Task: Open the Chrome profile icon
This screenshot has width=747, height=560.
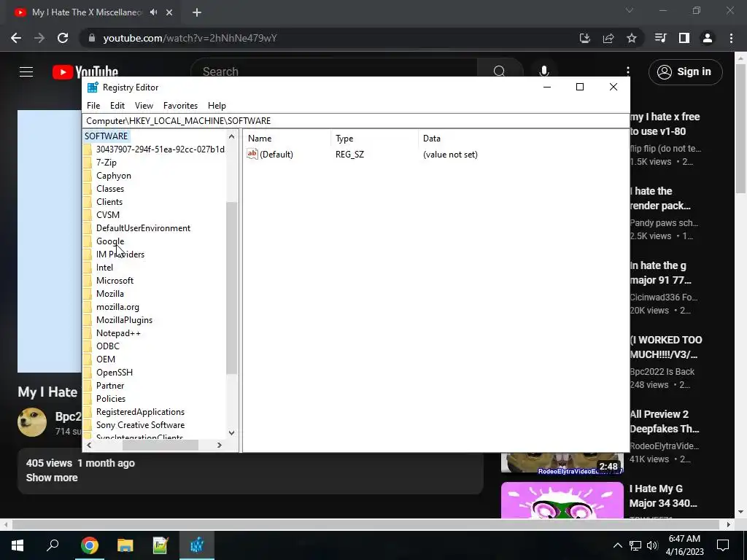Action: [x=708, y=38]
